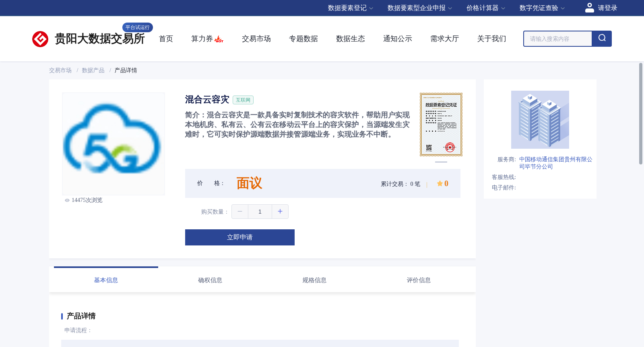The width and height of the screenshot is (644, 347).
Task: Click the 请登录 login link
Action: click(607, 8)
